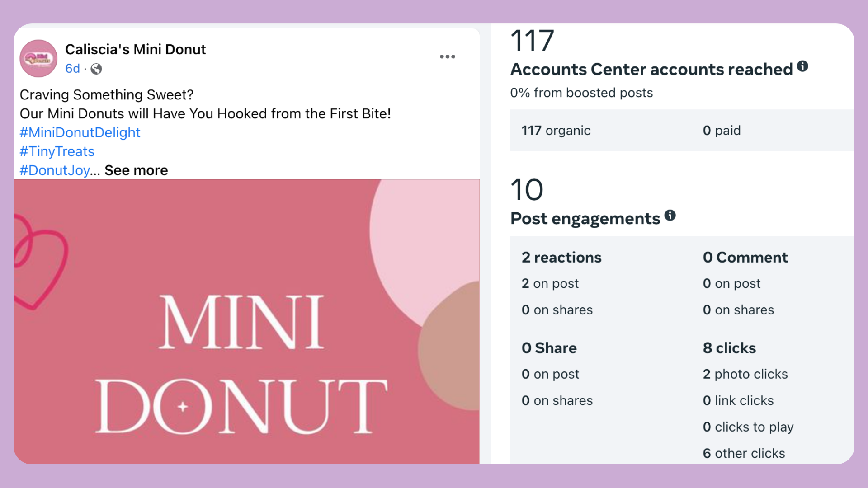This screenshot has width=868, height=488.
Task: Open the #TinyTreats hashtag
Action: pos(57,151)
